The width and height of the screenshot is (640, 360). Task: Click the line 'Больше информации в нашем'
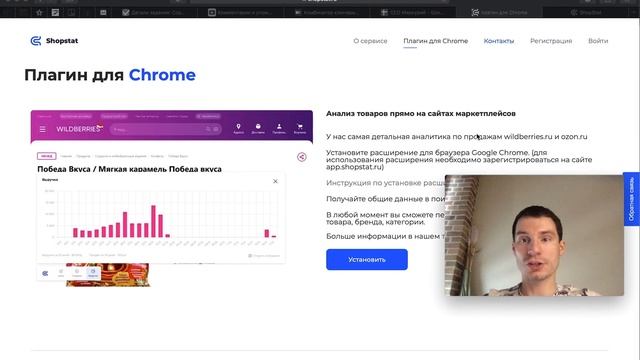[385, 236]
